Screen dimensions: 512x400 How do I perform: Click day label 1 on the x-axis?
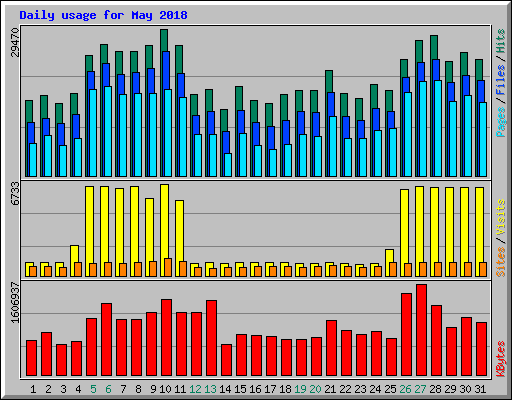click(x=33, y=389)
